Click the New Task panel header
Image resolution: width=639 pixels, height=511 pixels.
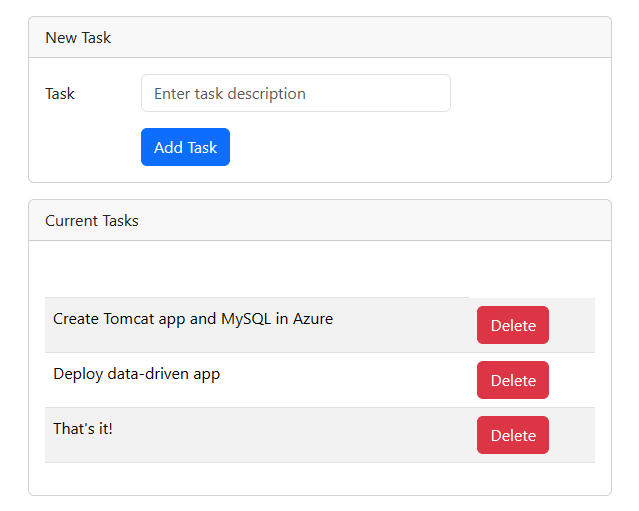pyautogui.click(x=319, y=38)
